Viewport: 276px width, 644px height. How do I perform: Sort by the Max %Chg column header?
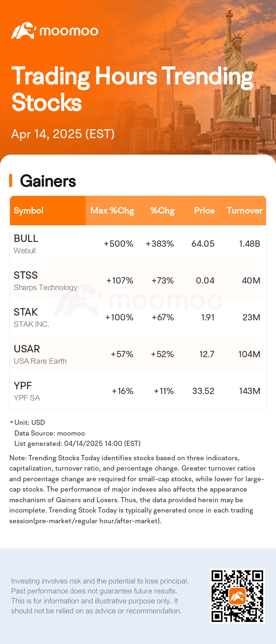[x=112, y=211]
